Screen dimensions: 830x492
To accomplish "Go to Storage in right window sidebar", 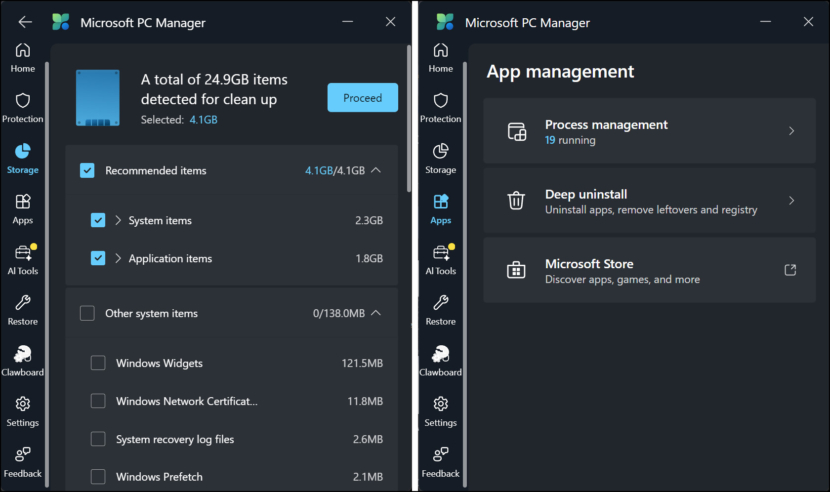I will [440, 159].
